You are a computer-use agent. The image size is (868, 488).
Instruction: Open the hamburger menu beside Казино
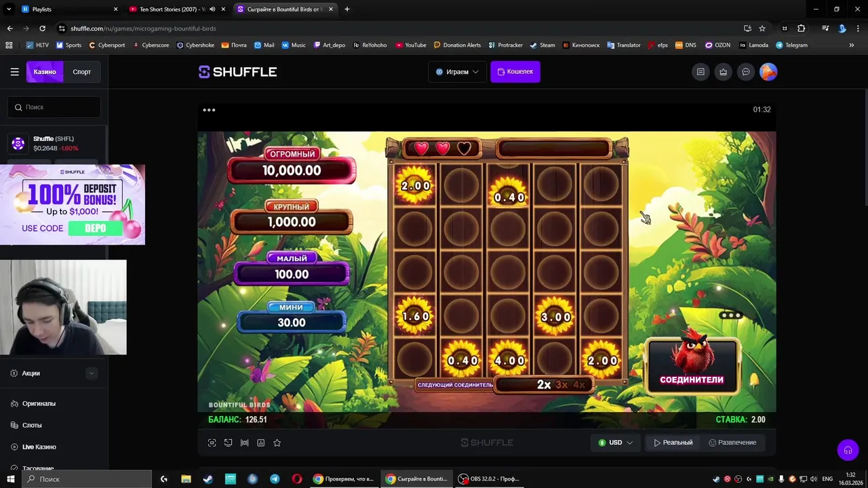(14, 72)
